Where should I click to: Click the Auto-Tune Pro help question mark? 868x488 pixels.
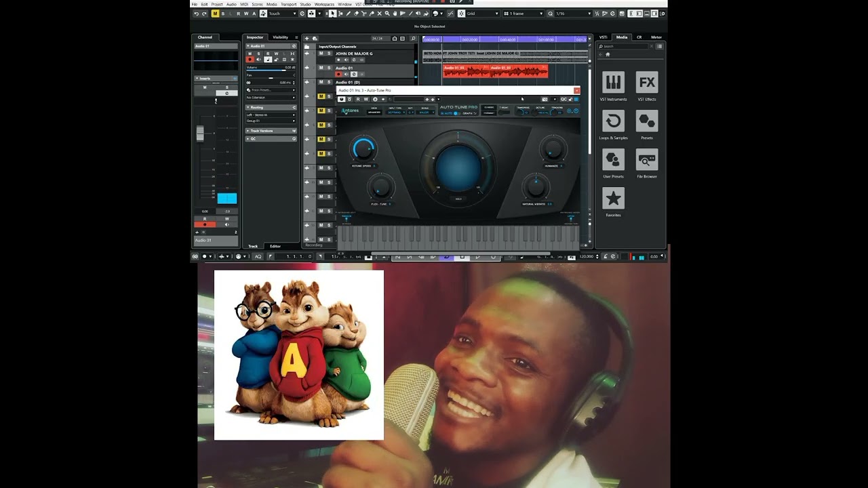pyautogui.click(x=576, y=111)
